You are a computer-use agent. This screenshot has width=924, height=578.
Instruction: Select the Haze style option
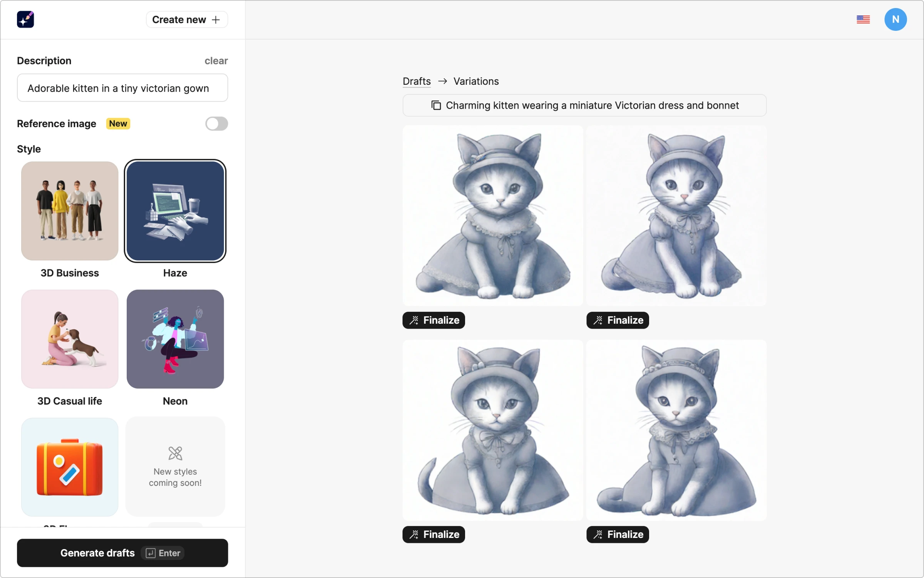[x=175, y=210]
